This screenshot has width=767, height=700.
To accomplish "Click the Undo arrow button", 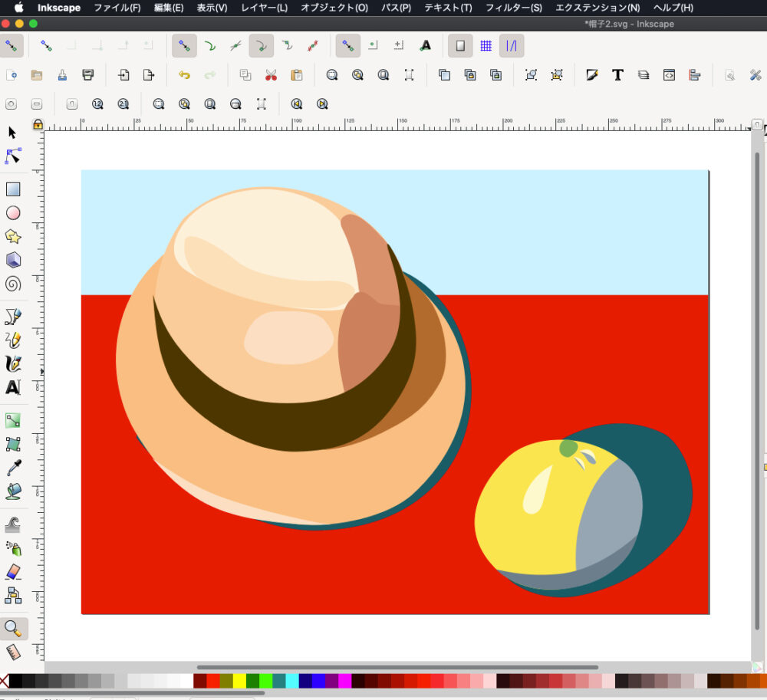I will (x=184, y=75).
